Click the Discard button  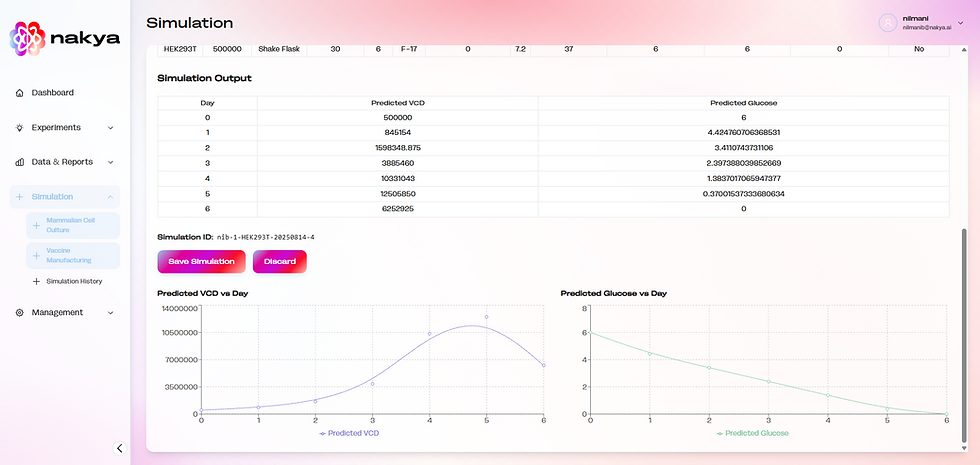point(279,262)
